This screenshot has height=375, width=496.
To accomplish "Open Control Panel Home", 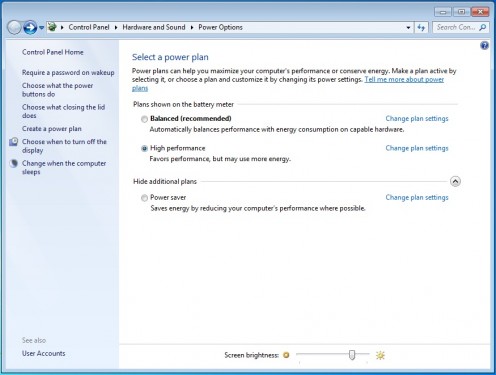I will [53, 52].
